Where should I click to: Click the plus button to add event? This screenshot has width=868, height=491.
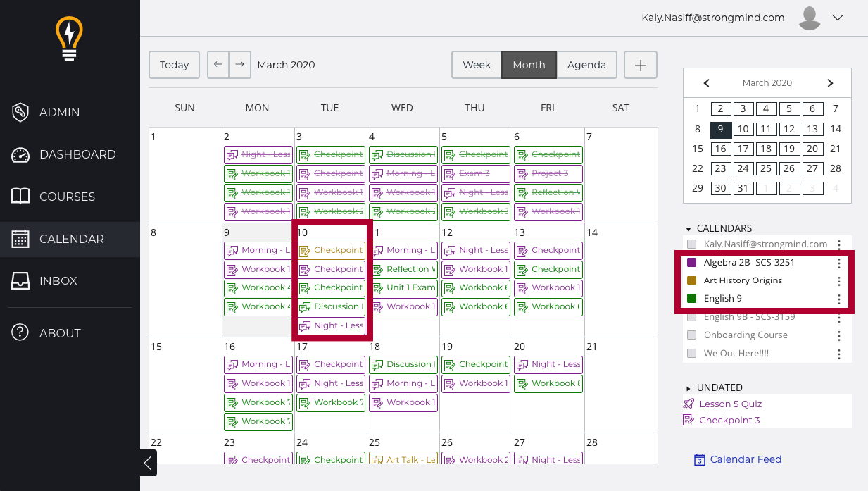click(x=640, y=65)
